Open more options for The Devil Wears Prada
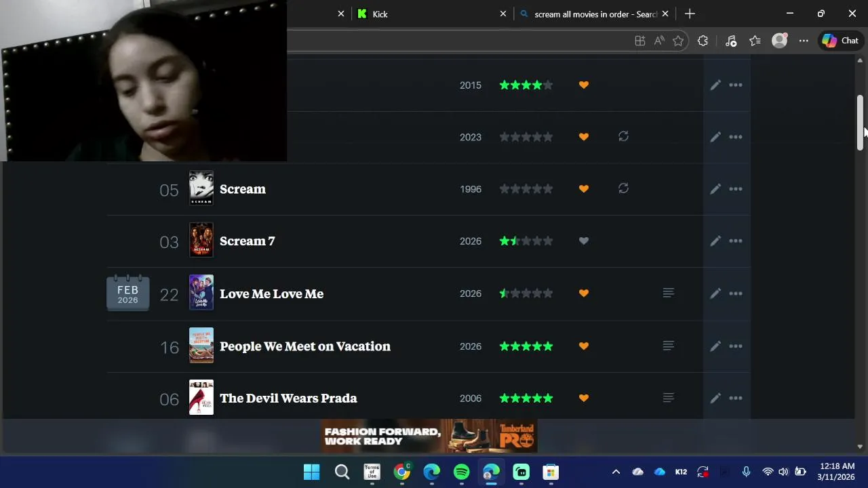Viewport: 868px width, 488px height. tap(736, 399)
